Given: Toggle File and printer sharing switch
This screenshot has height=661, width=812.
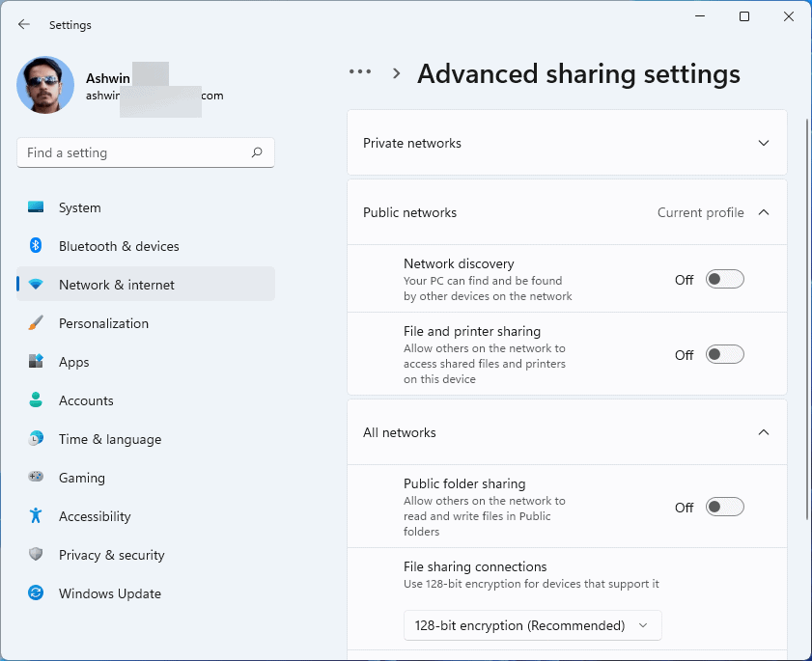Looking at the screenshot, I should 724,354.
